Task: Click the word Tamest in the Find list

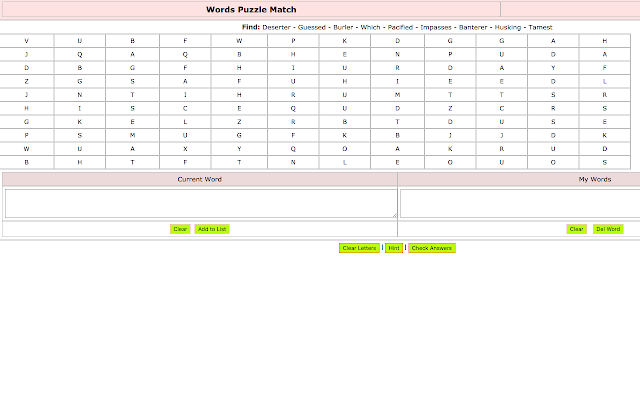Action: tap(540, 27)
